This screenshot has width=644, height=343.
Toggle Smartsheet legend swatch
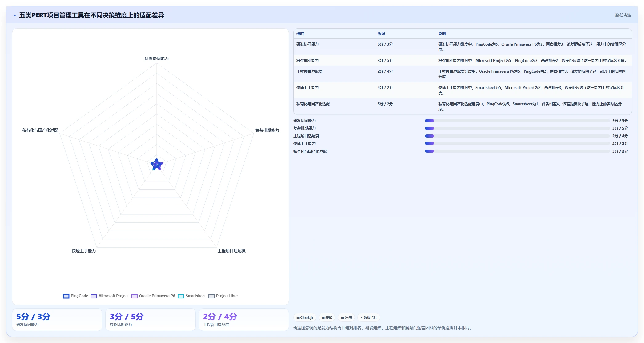click(181, 296)
